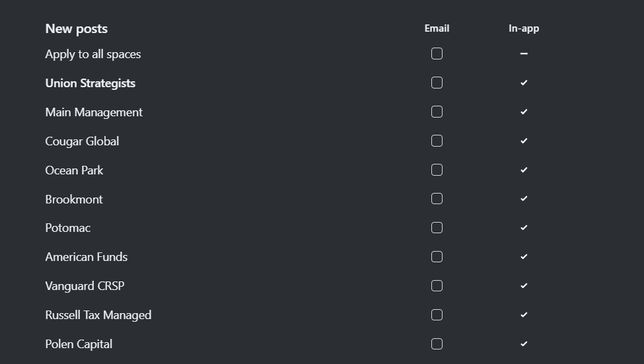Toggle Brookmont In-app notification

pyautogui.click(x=524, y=199)
